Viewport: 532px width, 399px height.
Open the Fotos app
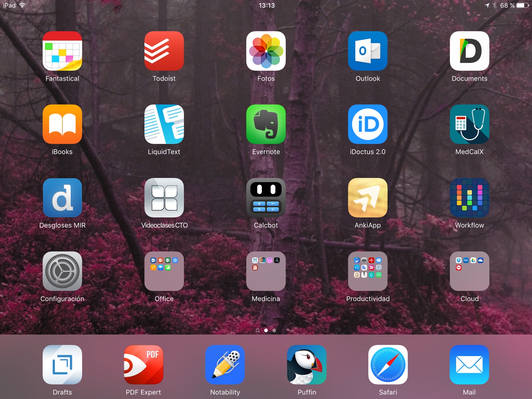click(x=266, y=51)
